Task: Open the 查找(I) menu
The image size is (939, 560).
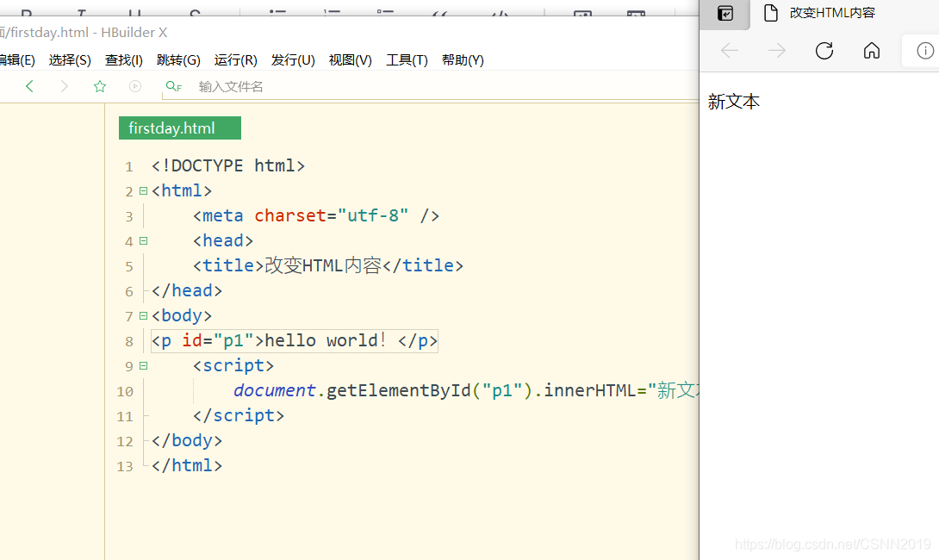Action: (124, 60)
